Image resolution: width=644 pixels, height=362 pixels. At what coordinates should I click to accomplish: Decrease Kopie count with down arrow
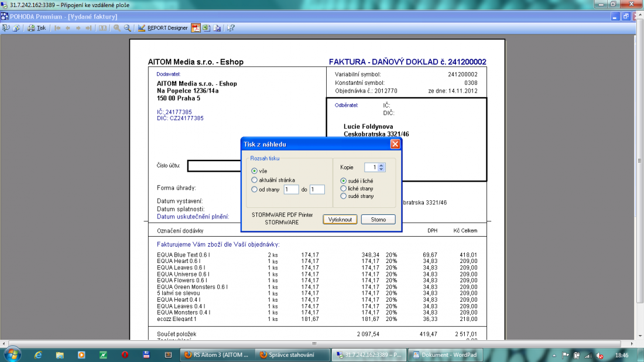coord(382,169)
